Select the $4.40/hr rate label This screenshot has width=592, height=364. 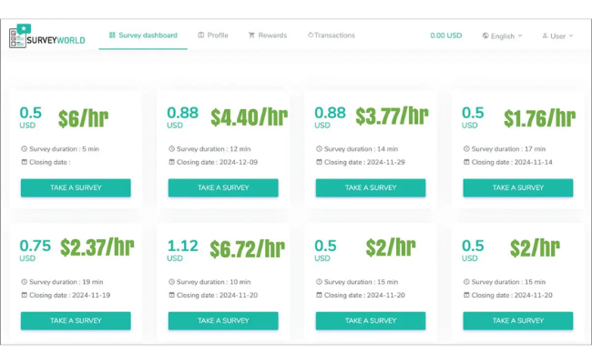click(250, 116)
